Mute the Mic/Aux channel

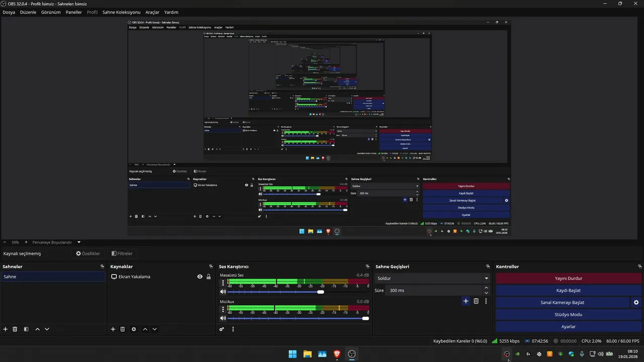point(223,318)
